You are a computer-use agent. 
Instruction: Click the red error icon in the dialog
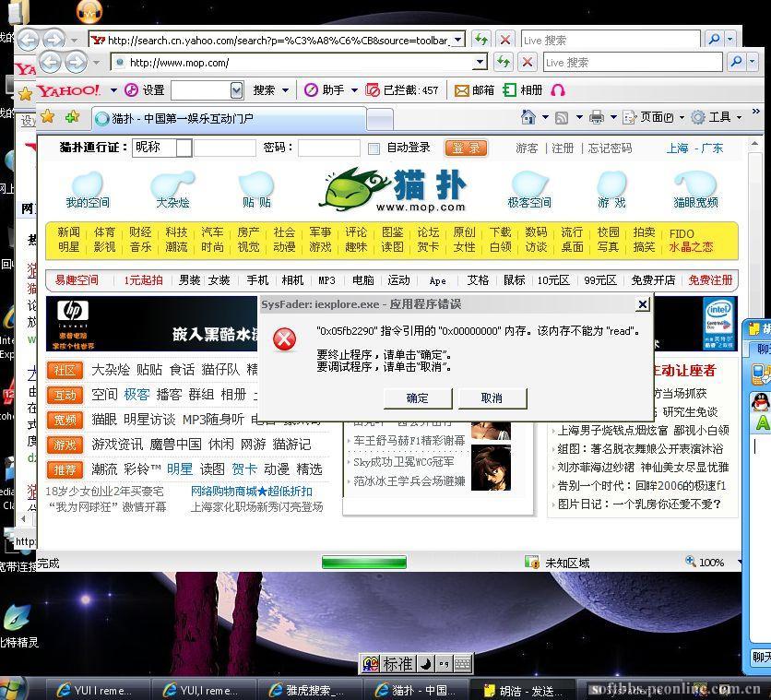[x=284, y=339]
